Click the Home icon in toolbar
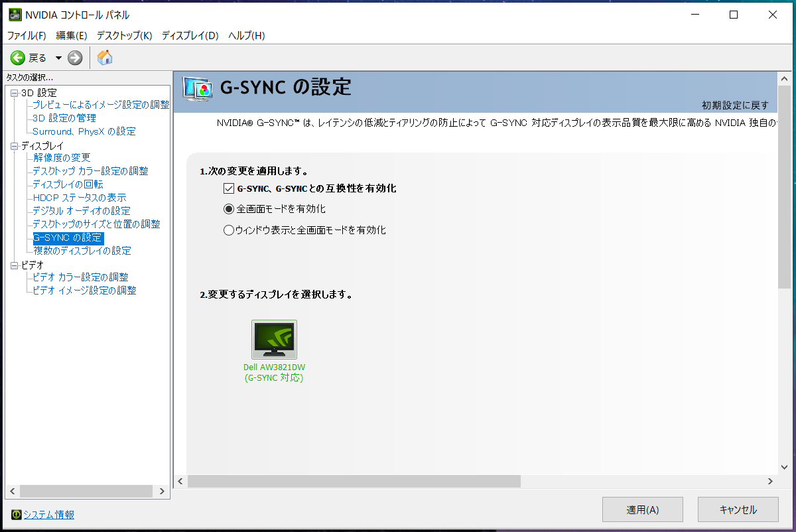Screen dimensions: 796x532 105,58
